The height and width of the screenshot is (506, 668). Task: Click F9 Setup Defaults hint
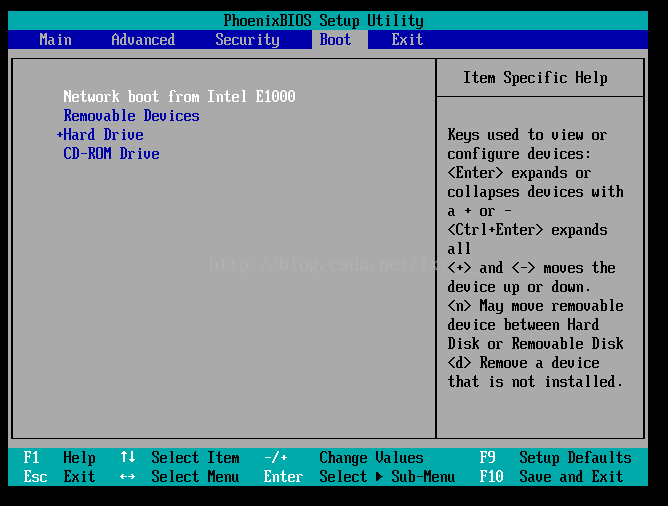555,458
